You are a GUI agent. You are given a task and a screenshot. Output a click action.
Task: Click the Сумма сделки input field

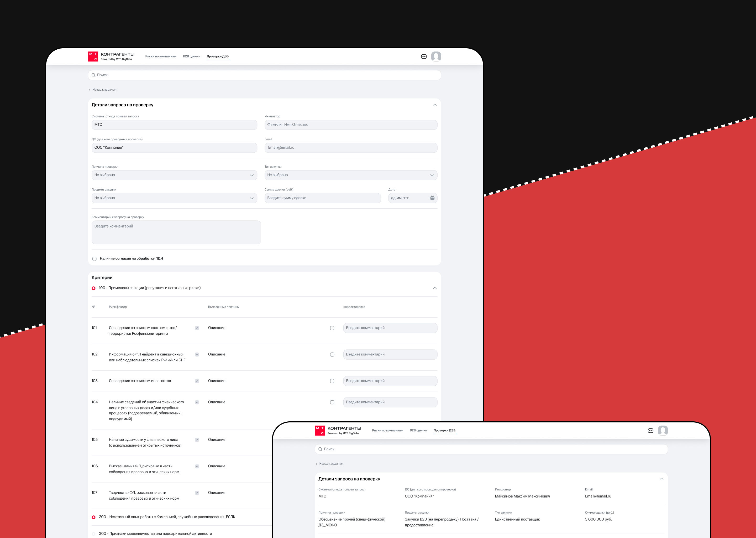(x=322, y=198)
